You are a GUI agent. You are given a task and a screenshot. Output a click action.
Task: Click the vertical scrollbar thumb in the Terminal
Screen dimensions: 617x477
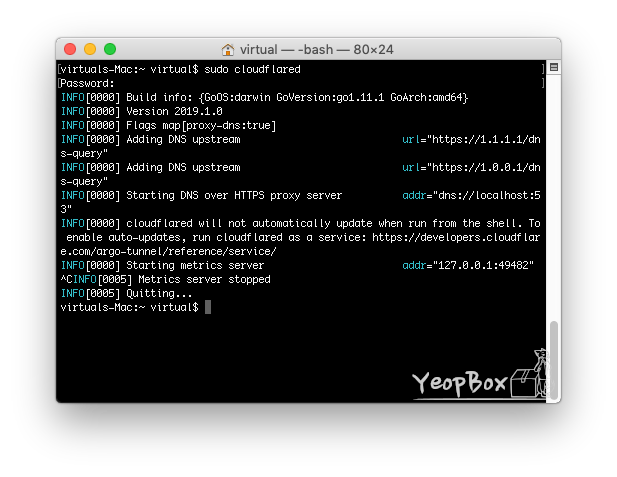coord(554,360)
